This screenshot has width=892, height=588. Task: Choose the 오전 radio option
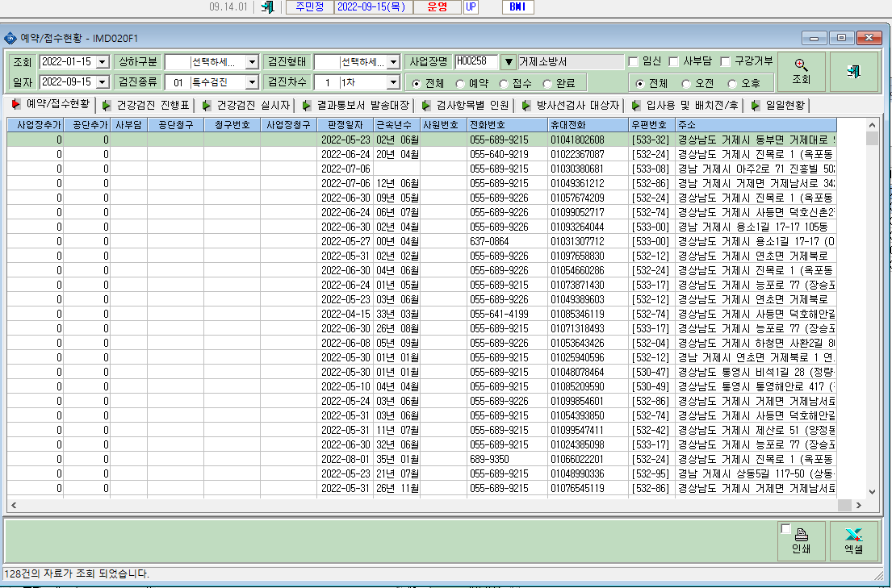pos(686,84)
